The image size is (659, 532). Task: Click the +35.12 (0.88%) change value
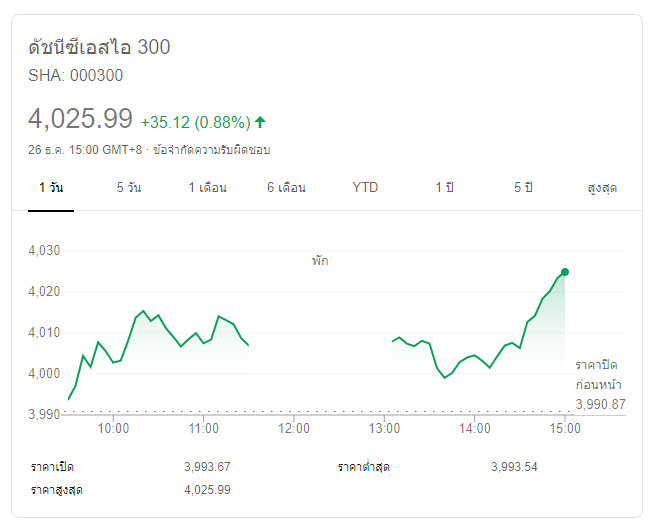pos(195,122)
